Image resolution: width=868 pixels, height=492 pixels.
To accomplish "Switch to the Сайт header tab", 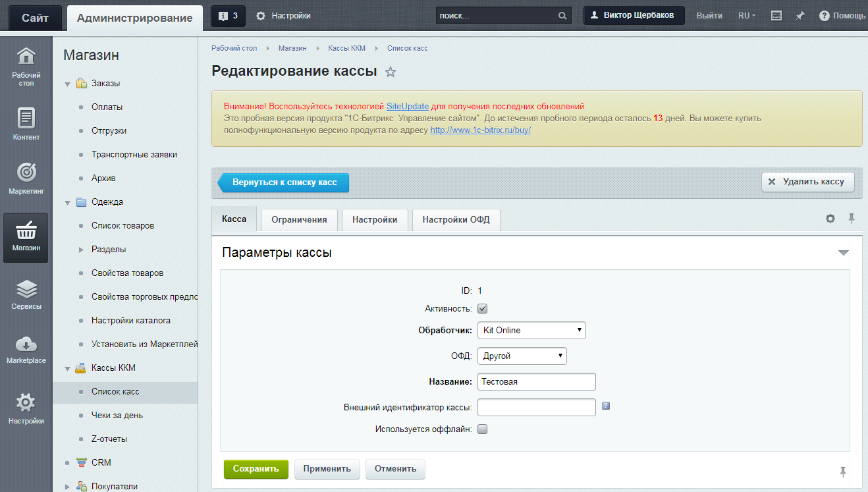I will [35, 18].
